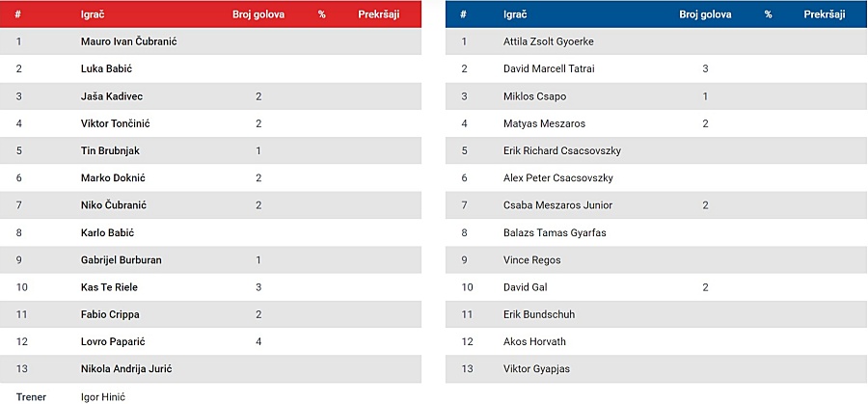
Task: Click the red table Prekršaji header
Action: coord(379,14)
